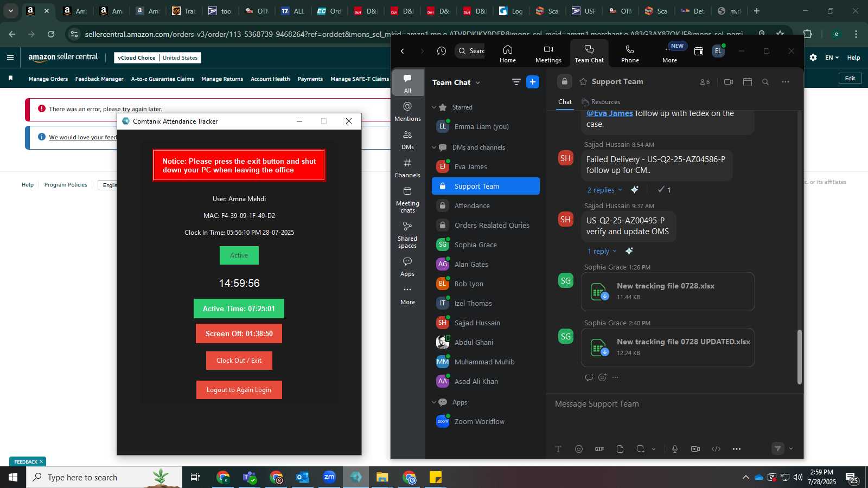Click the filter chats icon

point(516,82)
